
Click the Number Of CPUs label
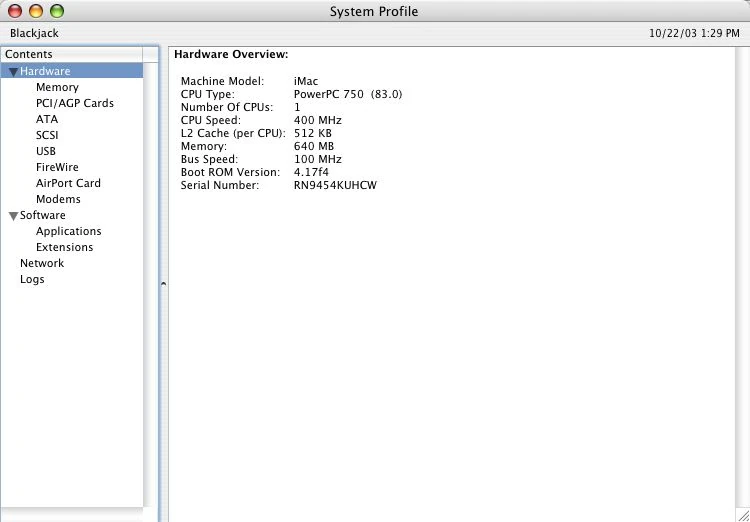227,107
